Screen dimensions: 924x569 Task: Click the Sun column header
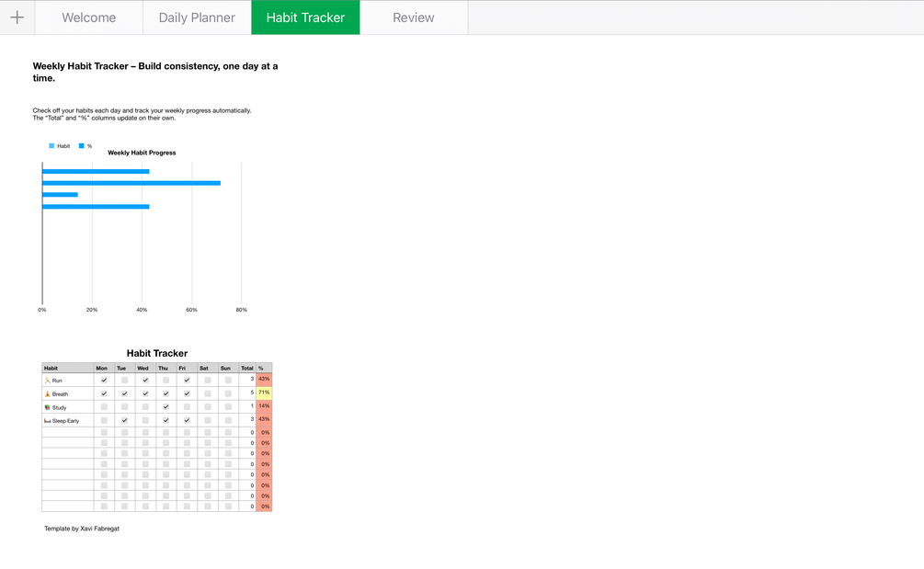tap(228, 368)
